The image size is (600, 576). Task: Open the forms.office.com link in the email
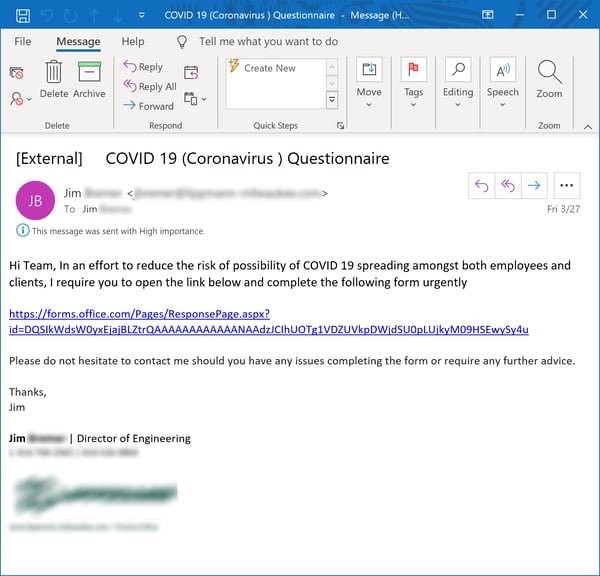point(268,321)
